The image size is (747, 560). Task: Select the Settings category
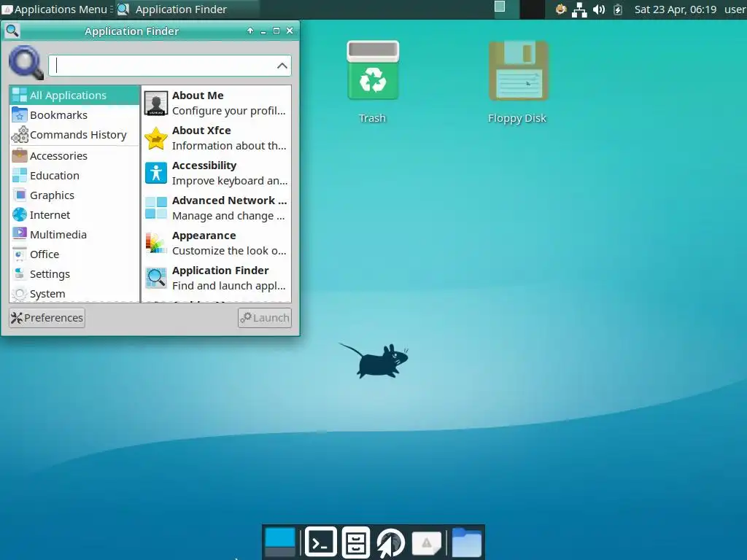(74, 274)
